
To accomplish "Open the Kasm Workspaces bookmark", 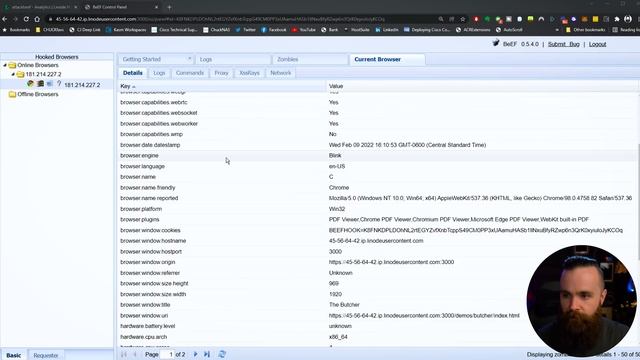I will (x=126, y=30).
